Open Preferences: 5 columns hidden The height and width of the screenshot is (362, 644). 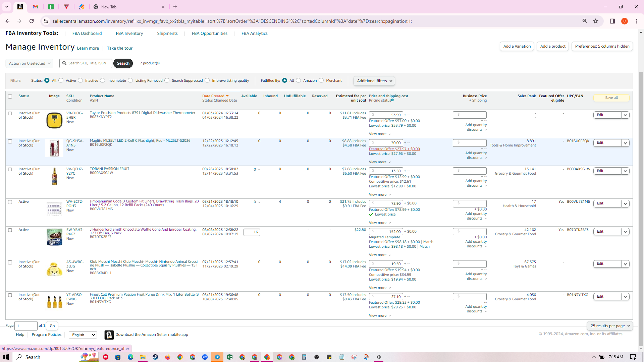(x=602, y=46)
